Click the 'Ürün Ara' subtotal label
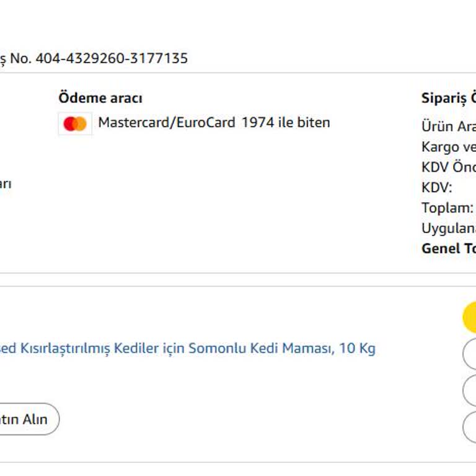The image size is (476, 476). (x=449, y=126)
